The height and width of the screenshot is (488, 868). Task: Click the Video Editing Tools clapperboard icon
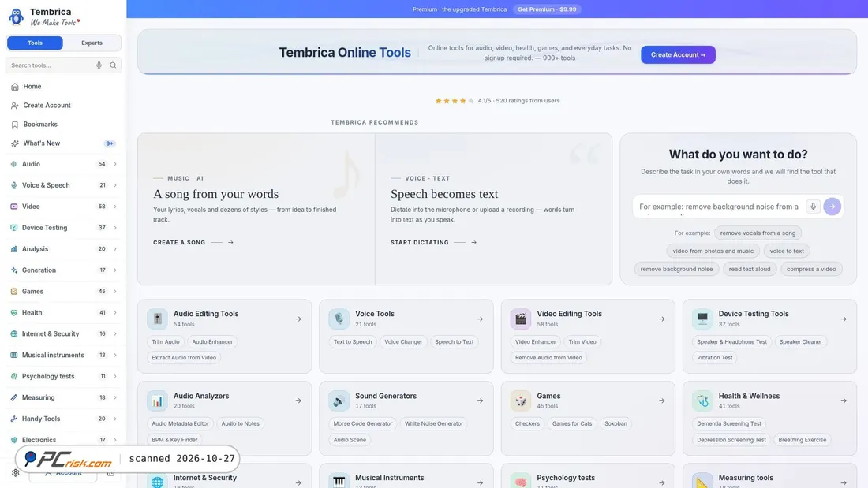520,319
